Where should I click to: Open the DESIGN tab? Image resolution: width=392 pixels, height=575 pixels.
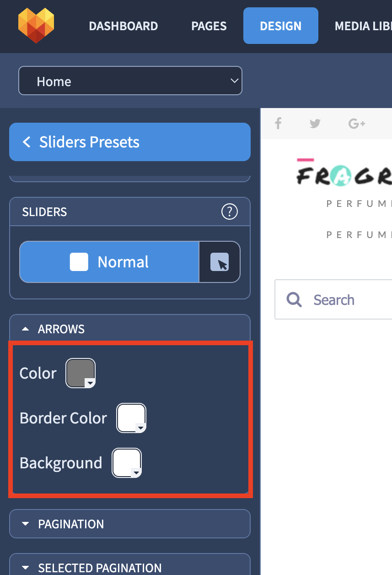point(281,26)
